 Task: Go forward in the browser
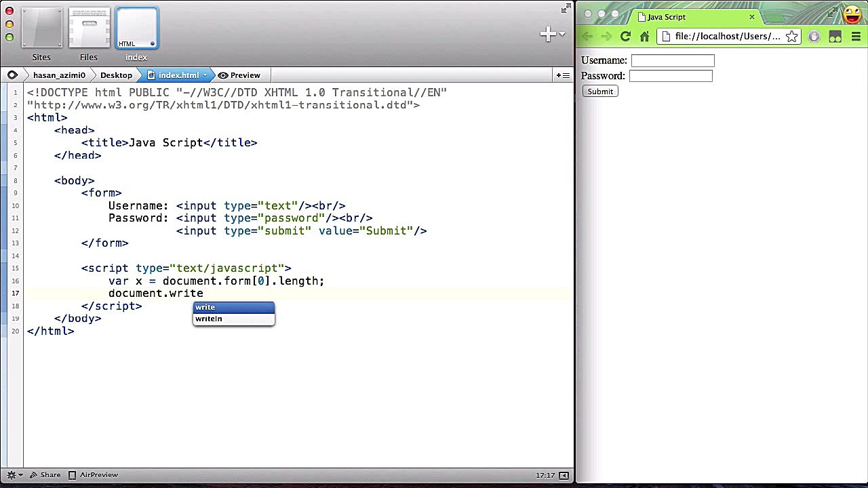[606, 37]
